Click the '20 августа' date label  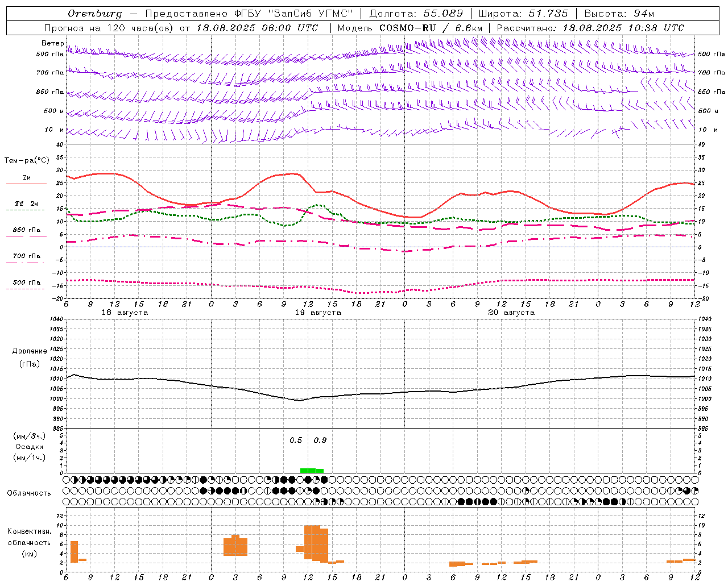coord(511,313)
